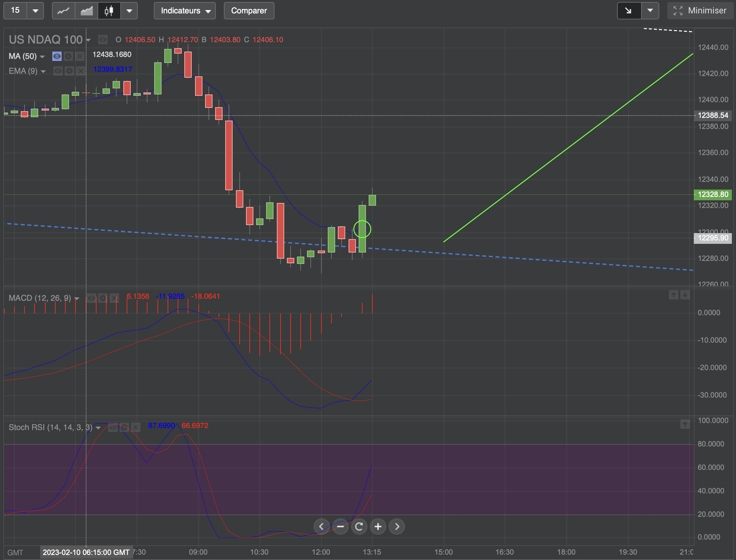
Task: Toggle MA (50) visibility eye
Action: 57,56
